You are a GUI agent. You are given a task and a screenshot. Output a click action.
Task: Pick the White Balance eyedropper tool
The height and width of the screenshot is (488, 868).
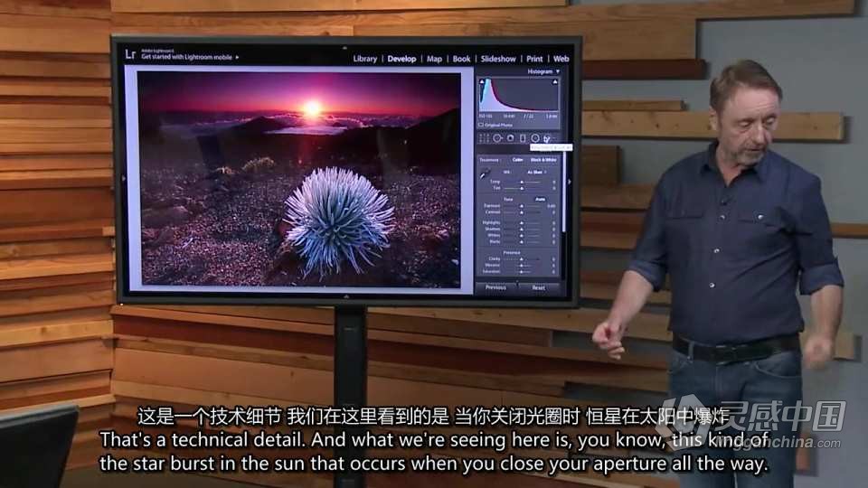[485, 174]
